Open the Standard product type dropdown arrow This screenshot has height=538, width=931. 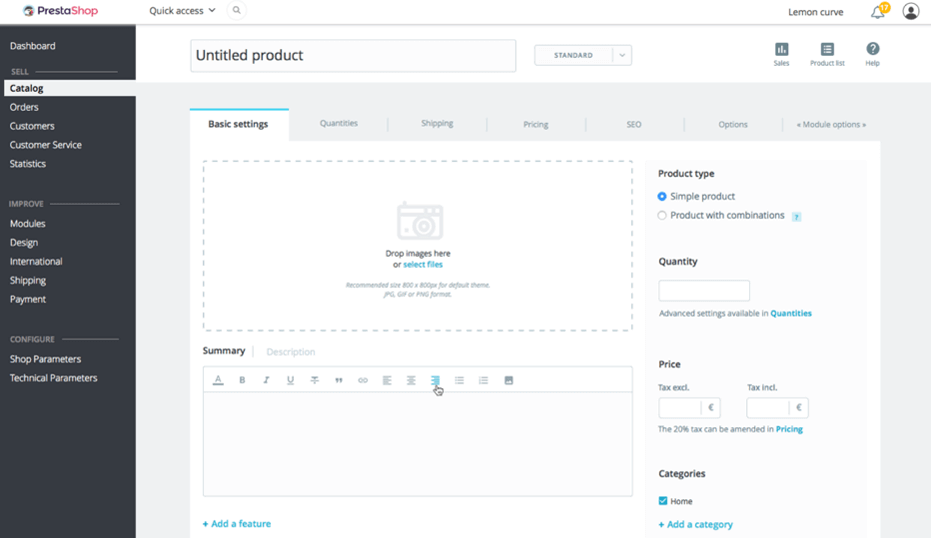tap(621, 55)
